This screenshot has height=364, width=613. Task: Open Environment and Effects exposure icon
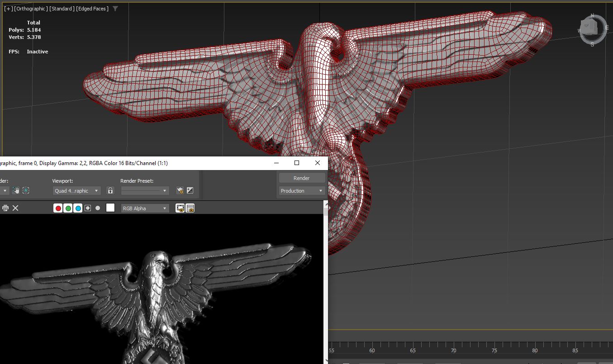(190, 191)
